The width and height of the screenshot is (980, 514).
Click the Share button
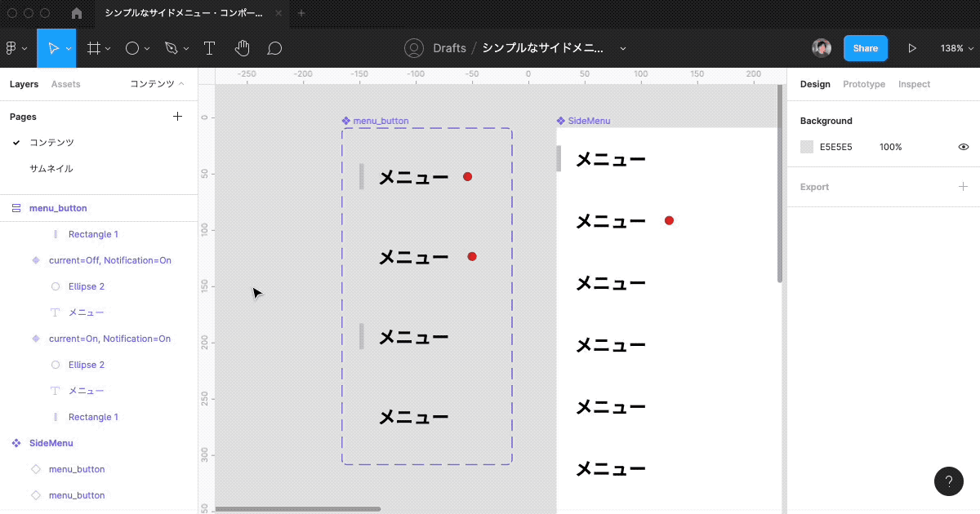pyautogui.click(x=865, y=47)
